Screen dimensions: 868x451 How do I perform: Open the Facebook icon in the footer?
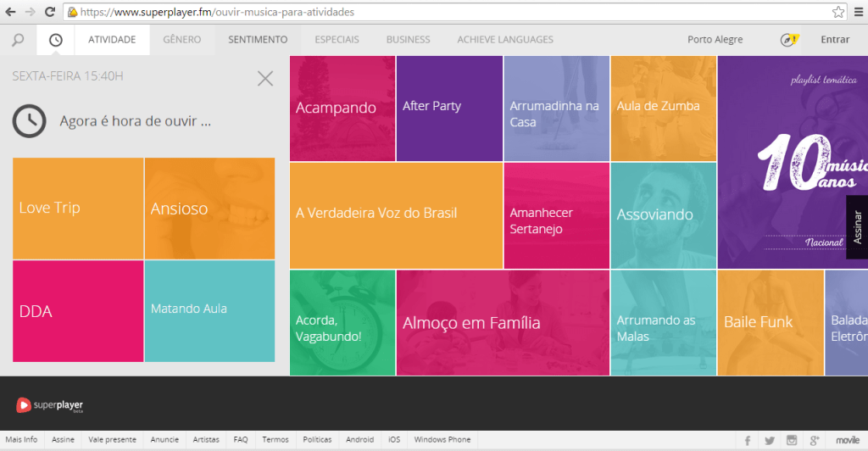pos(748,440)
